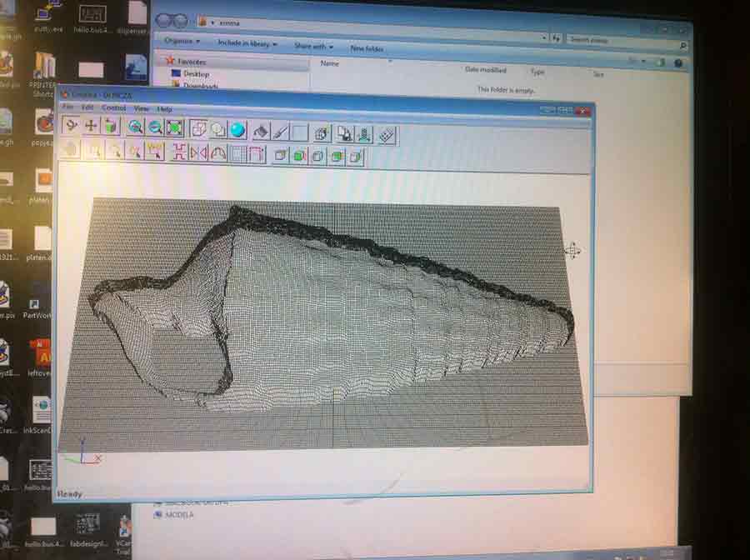Click the mirror triangles tool icon
The image size is (750, 560).
point(198,152)
